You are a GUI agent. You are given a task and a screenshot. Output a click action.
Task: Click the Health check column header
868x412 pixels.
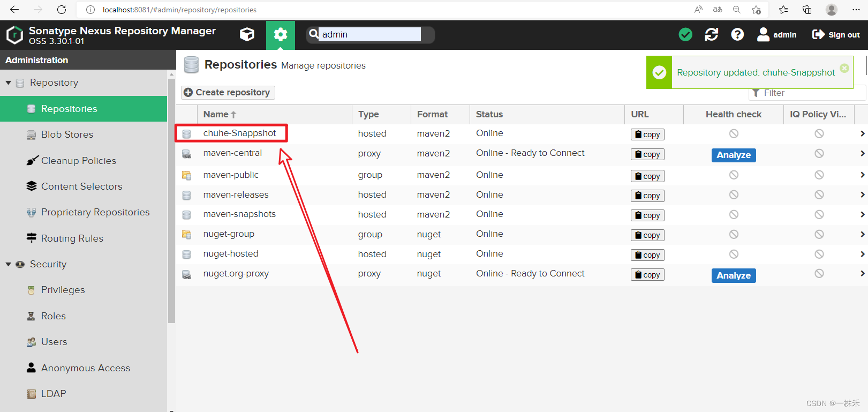(734, 114)
